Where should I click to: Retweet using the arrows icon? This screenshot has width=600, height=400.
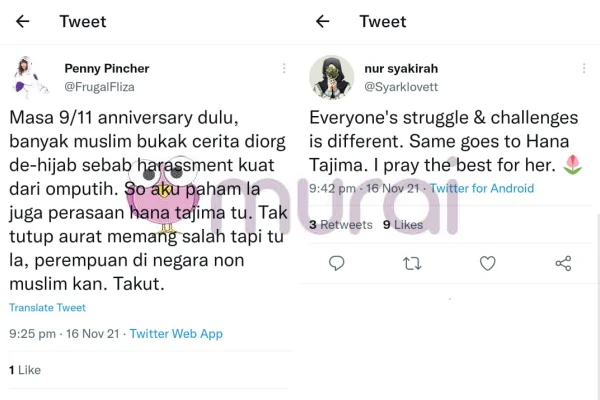click(x=412, y=263)
